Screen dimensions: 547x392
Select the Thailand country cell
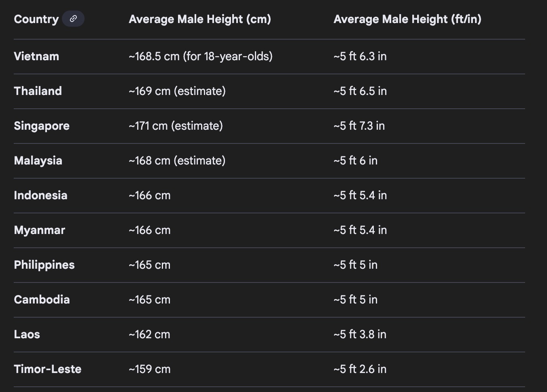[x=38, y=91]
